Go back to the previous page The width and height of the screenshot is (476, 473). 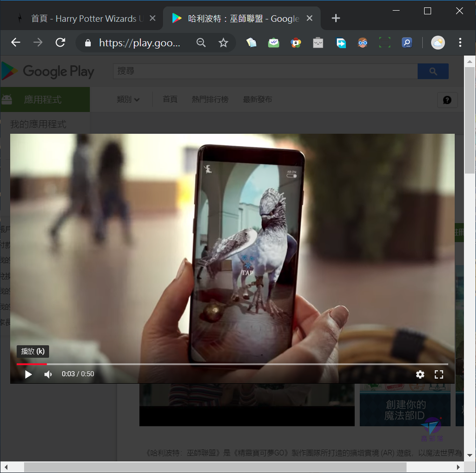tap(15, 42)
